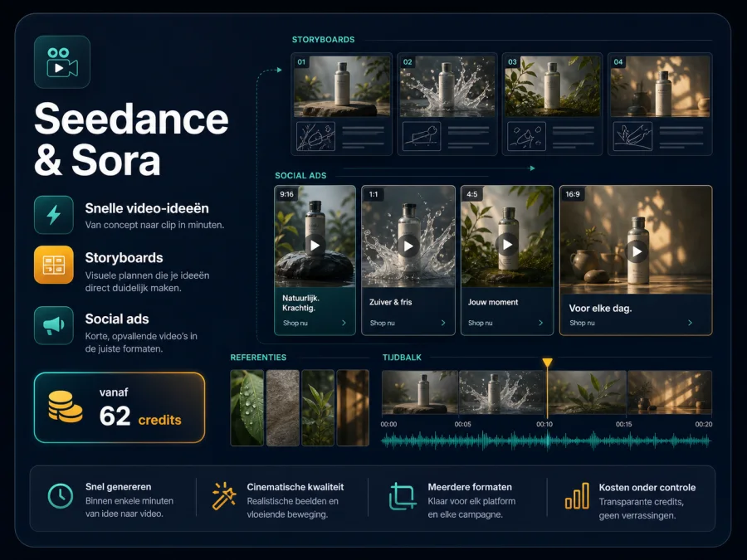
Task: Click Shop nu on the Voor elke dag. card
Action: tap(582, 323)
